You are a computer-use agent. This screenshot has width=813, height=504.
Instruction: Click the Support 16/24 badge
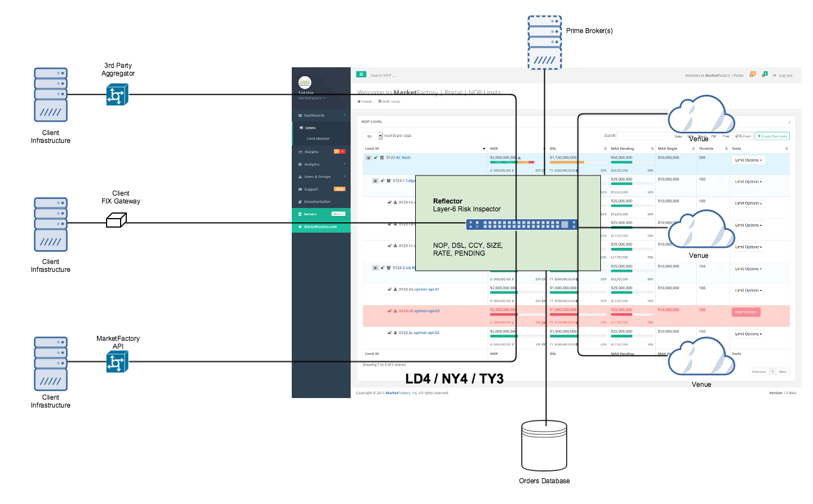coord(339,189)
